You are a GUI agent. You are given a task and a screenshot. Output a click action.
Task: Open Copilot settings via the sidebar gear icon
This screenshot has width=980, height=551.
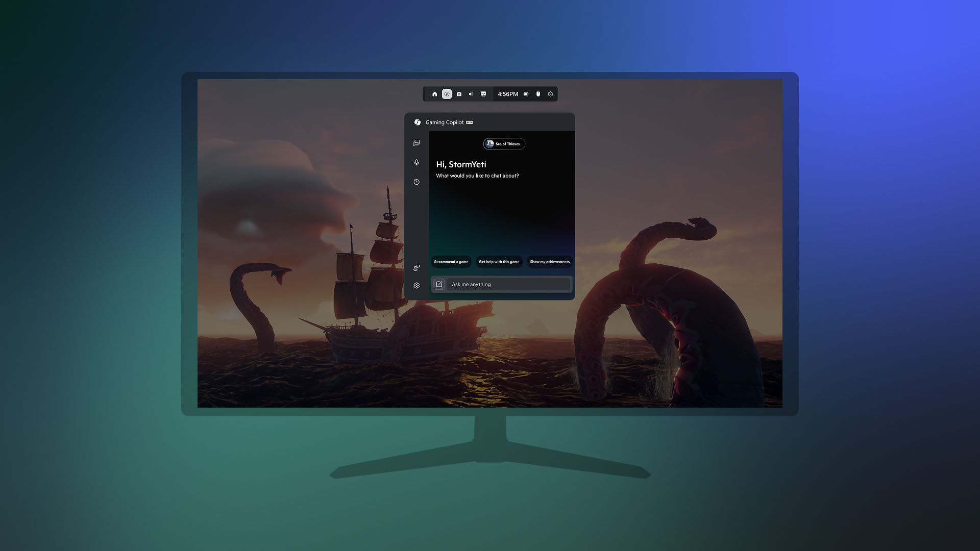point(416,285)
